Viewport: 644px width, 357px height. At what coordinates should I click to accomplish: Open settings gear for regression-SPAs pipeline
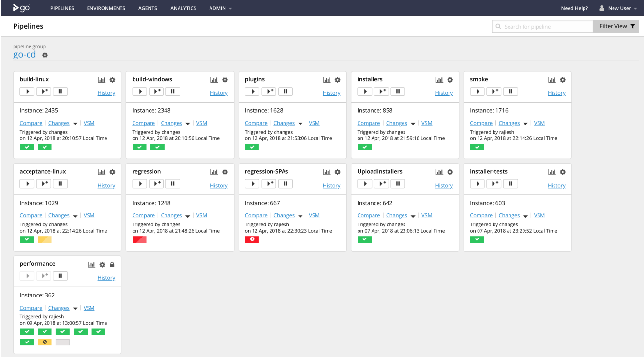[x=338, y=172]
